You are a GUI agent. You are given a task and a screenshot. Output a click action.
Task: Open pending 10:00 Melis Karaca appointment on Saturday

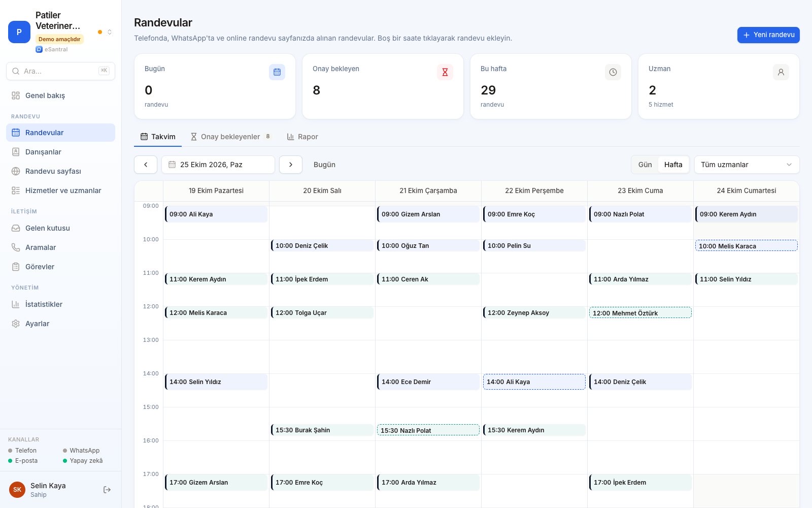[x=747, y=246]
